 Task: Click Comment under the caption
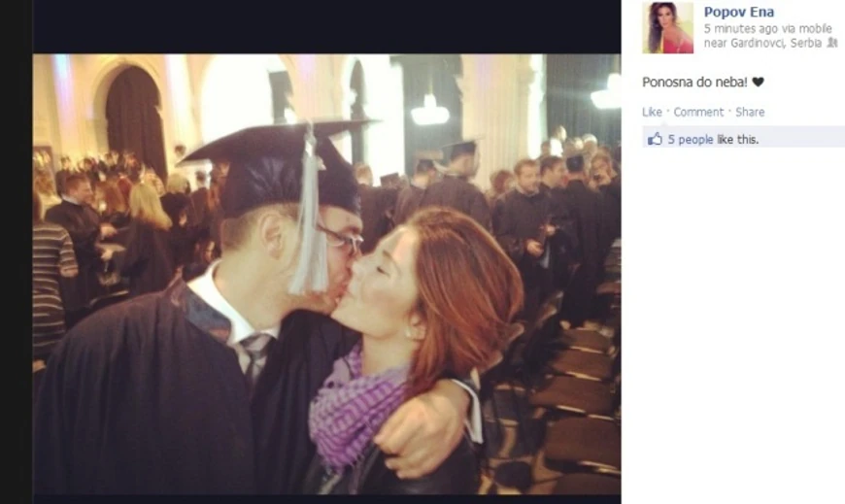(x=698, y=112)
